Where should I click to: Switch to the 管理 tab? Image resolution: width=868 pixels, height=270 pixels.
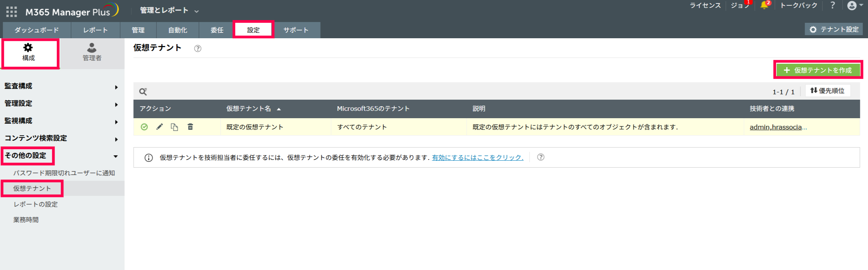point(138,30)
